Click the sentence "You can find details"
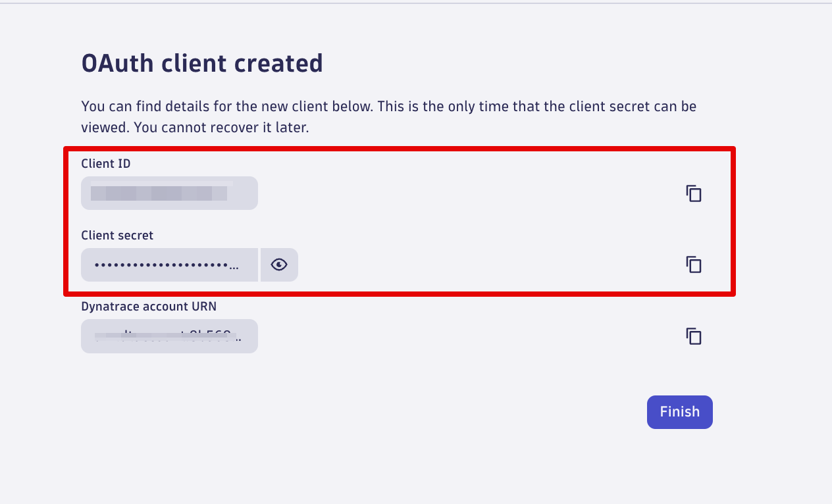The height and width of the screenshot is (504, 832). (197, 106)
